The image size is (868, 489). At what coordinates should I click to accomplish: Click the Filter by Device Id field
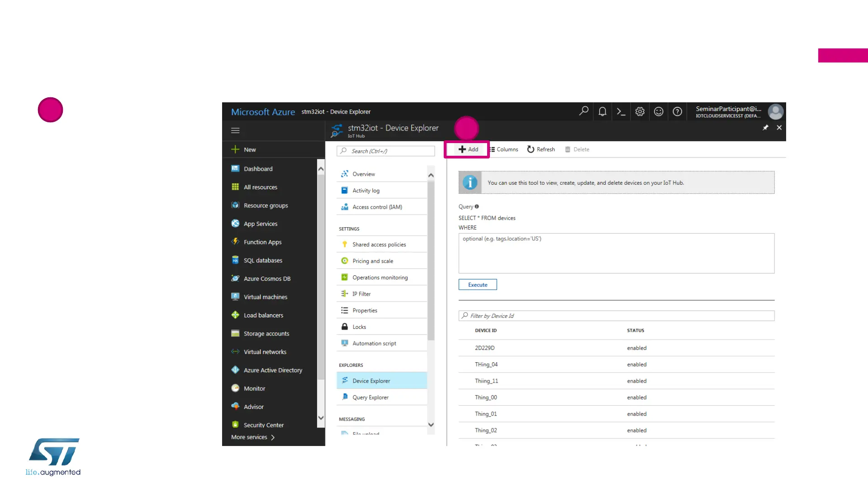[616, 316]
